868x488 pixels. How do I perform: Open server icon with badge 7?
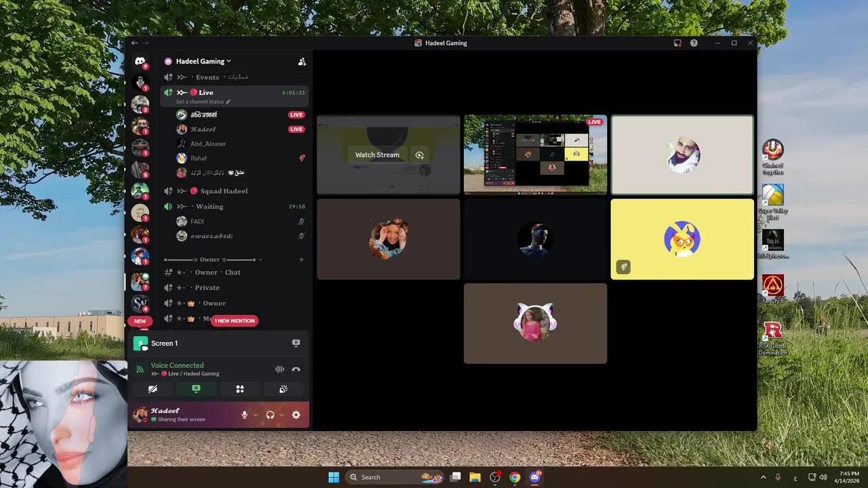point(140,281)
